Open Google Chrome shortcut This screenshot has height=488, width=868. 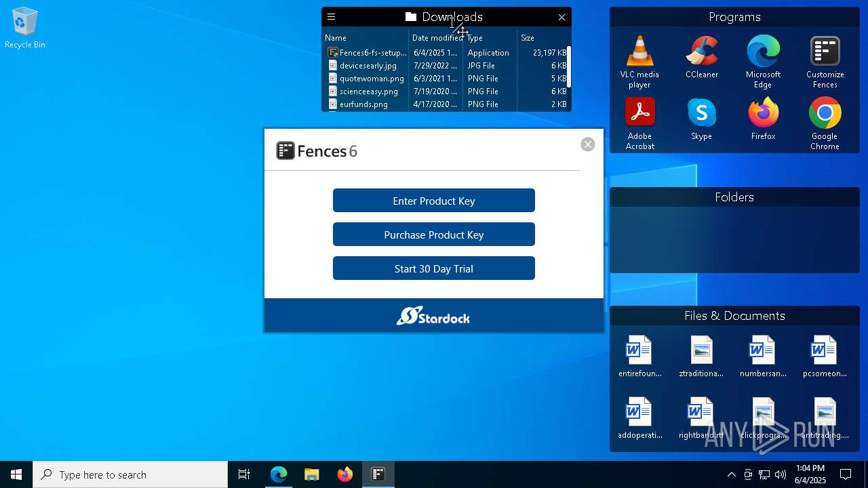coord(825,123)
